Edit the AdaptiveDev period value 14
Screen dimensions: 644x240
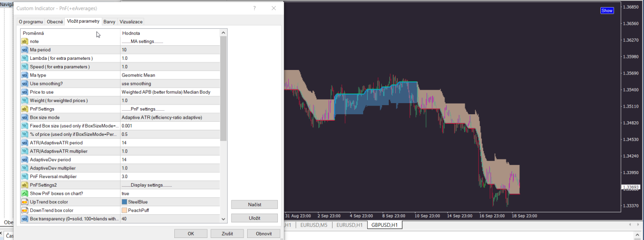click(170, 159)
